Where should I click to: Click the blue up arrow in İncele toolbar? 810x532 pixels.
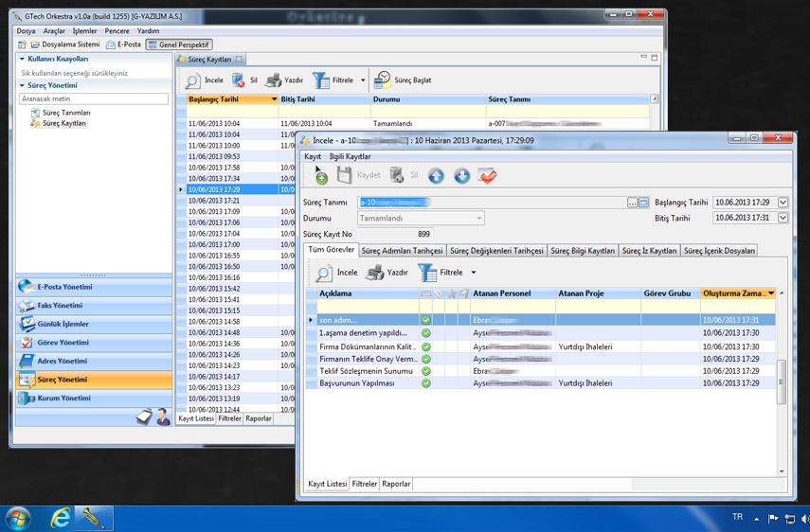click(436, 176)
